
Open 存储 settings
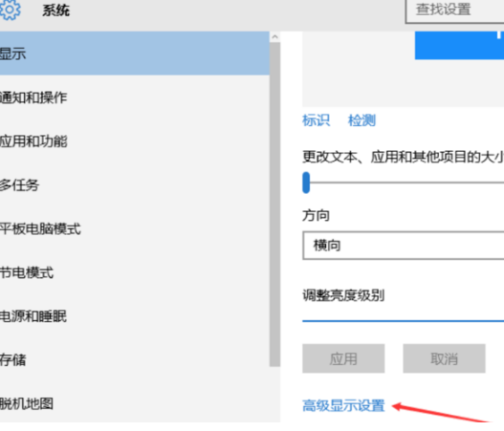pos(135,360)
